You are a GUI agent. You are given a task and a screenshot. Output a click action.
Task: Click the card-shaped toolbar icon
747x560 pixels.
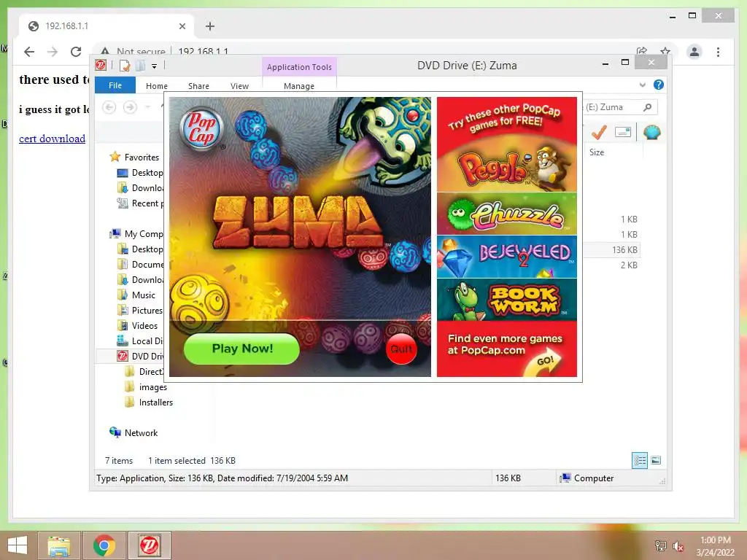(x=623, y=132)
